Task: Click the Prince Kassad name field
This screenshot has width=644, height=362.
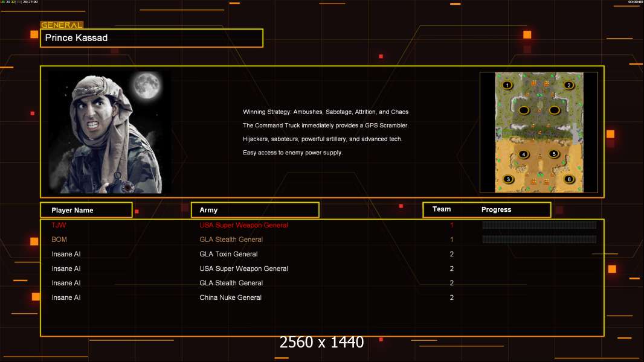Action: tap(152, 38)
